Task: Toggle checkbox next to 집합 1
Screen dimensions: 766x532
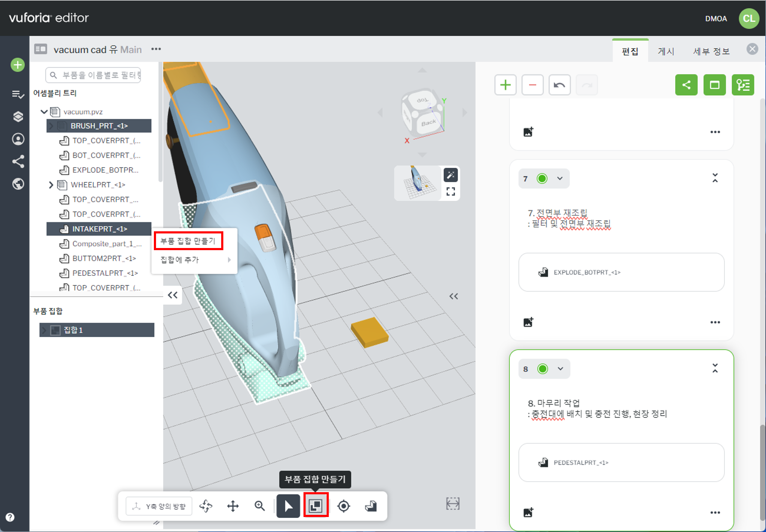Action: [x=55, y=330]
